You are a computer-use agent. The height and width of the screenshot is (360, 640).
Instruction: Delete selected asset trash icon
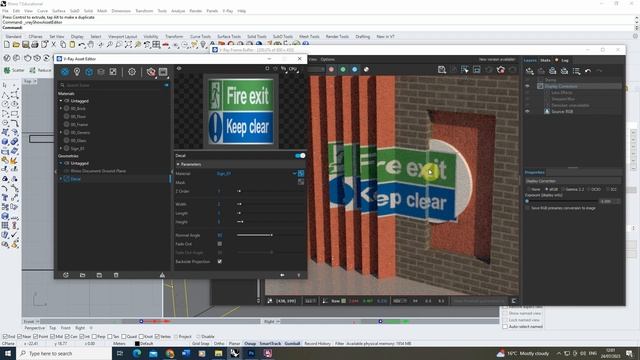pos(116,275)
